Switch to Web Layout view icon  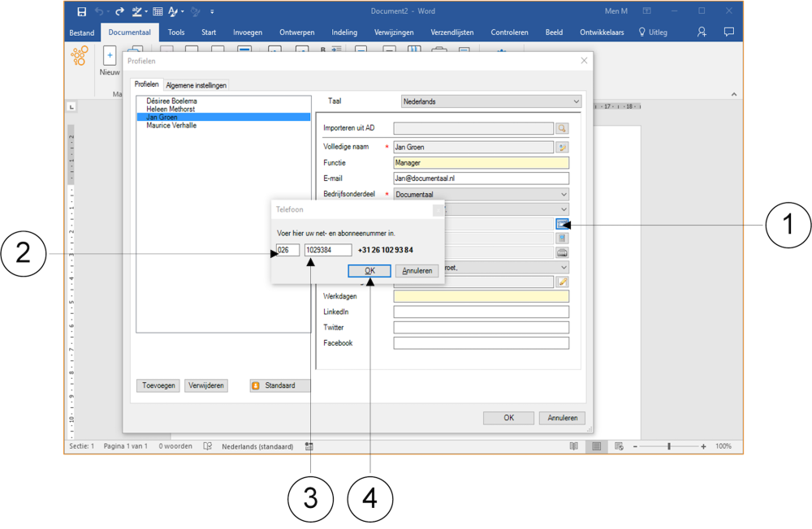pyautogui.click(x=619, y=446)
